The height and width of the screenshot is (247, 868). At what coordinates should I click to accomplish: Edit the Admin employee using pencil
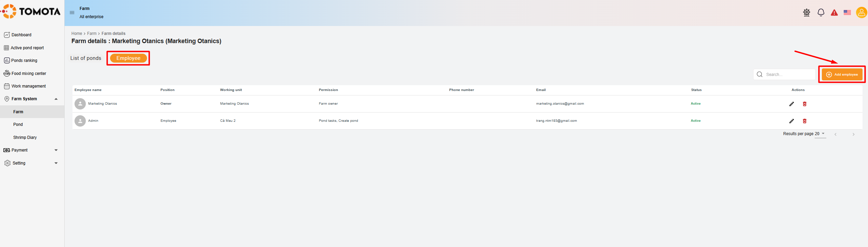coord(791,121)
